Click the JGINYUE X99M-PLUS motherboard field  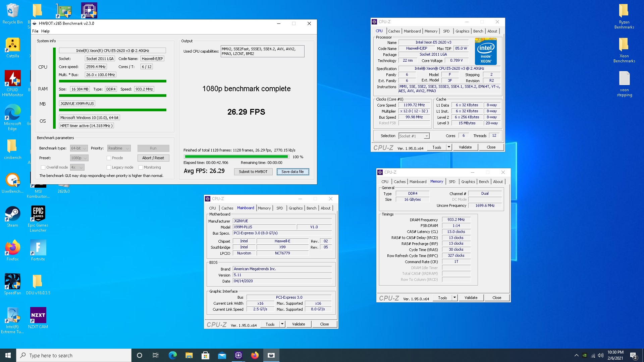(x=77, y=104)
